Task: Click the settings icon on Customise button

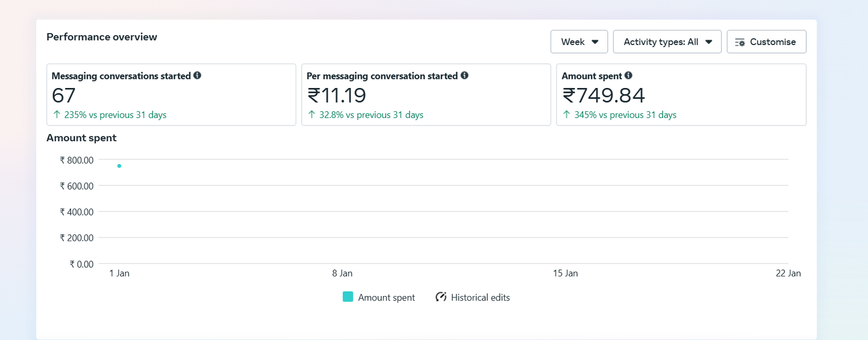Action: pos(740,42)
